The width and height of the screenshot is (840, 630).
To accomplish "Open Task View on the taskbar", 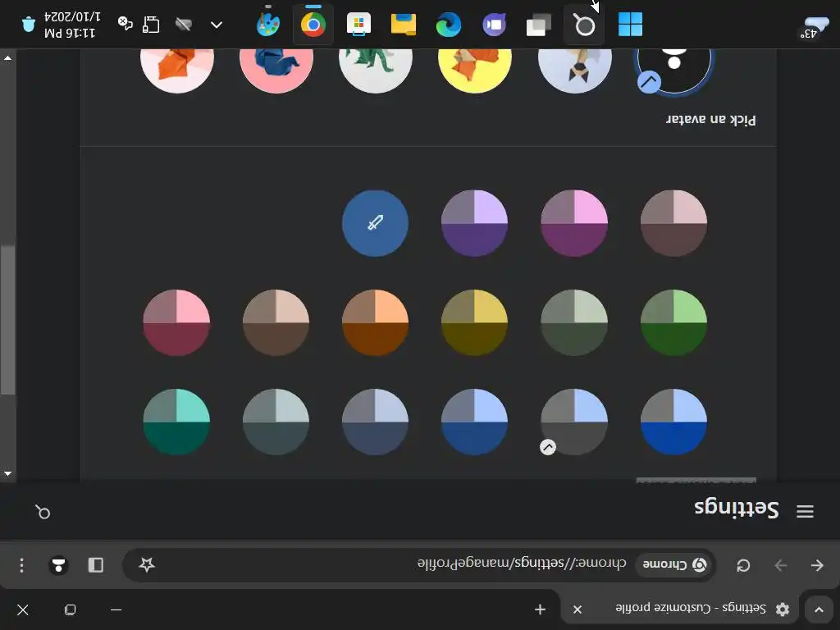I will pyautogui.click(x=539, y=25).
